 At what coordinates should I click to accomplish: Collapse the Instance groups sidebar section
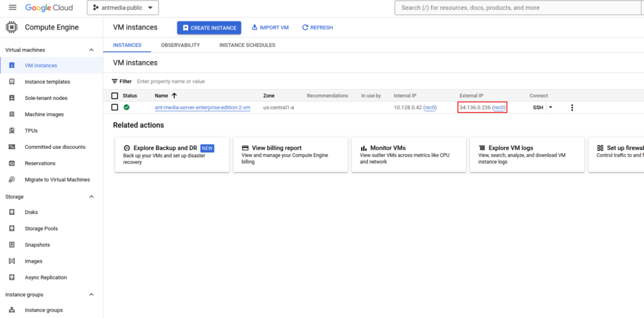[x=91, y=295]
